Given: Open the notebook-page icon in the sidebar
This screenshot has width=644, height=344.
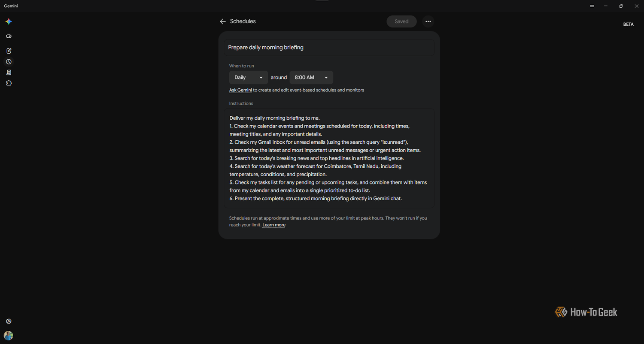Looking at the screenshot, I should pyautogui.click(x=9, y=72).
